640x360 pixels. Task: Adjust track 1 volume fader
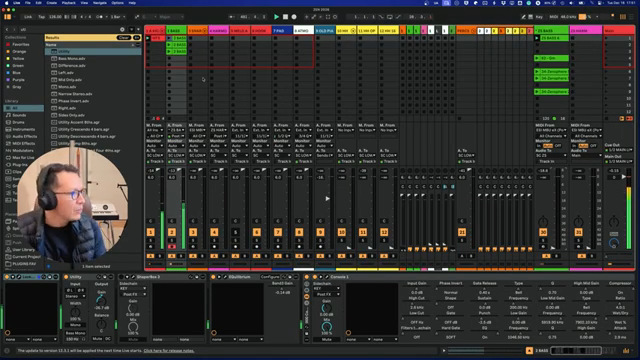[x=158, y=171]
